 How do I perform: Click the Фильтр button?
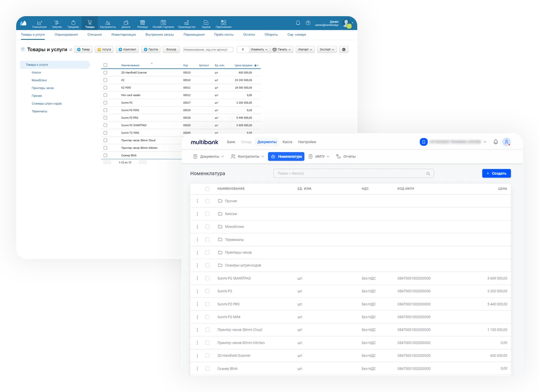tap(171, 50)
